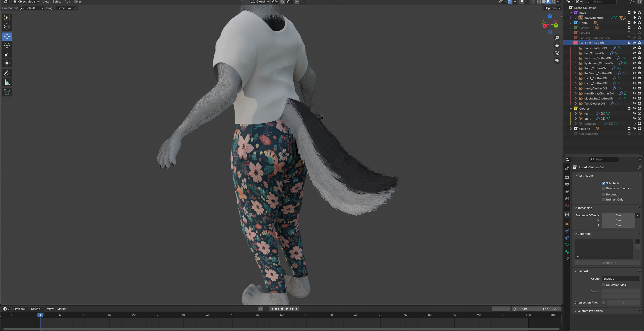Enable Disable in Renders checkbox
The image size is (644, 331).
[603, 188]
